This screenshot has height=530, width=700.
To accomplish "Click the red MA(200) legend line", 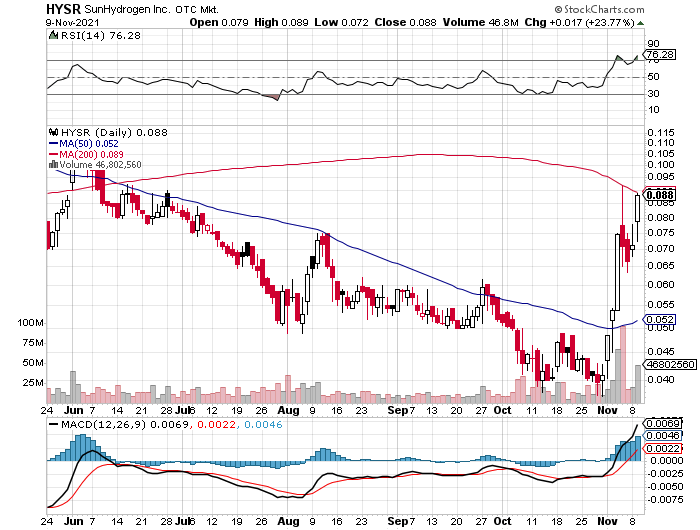I will [54, 154].
